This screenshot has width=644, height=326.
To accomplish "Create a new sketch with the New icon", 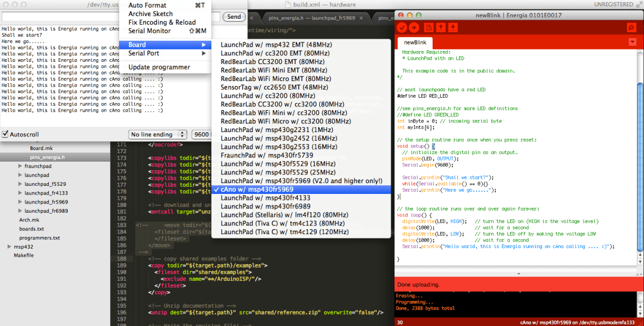I will 429,27.
